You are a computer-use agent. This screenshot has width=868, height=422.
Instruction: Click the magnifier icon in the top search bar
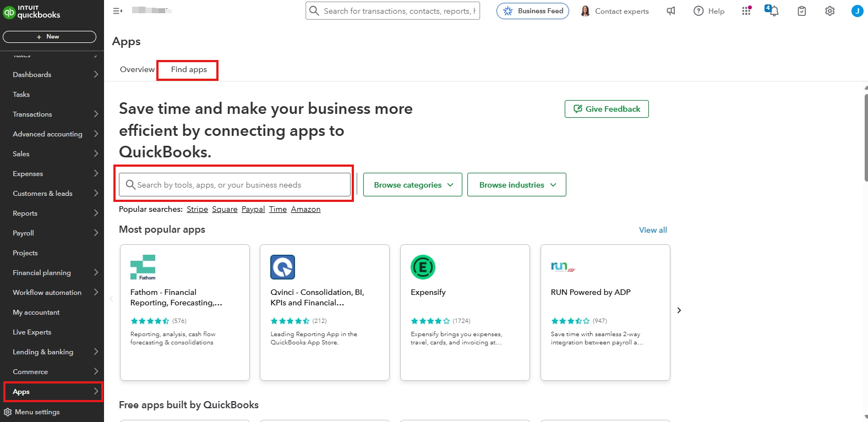[x=314, y=11]
